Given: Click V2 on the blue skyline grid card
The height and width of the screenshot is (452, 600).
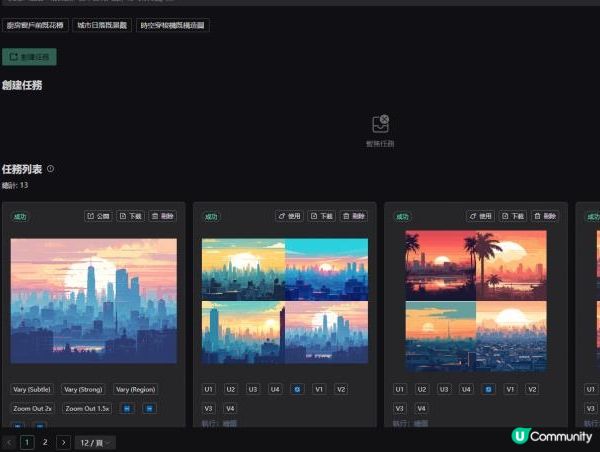Looking at the screenshot, I should tap(341, 389).
